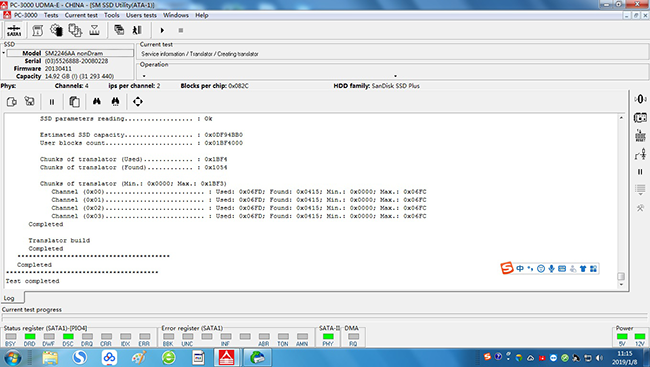Click the SATA1 port icon in toolbar
650x367 pixels.
pos(14,31)
